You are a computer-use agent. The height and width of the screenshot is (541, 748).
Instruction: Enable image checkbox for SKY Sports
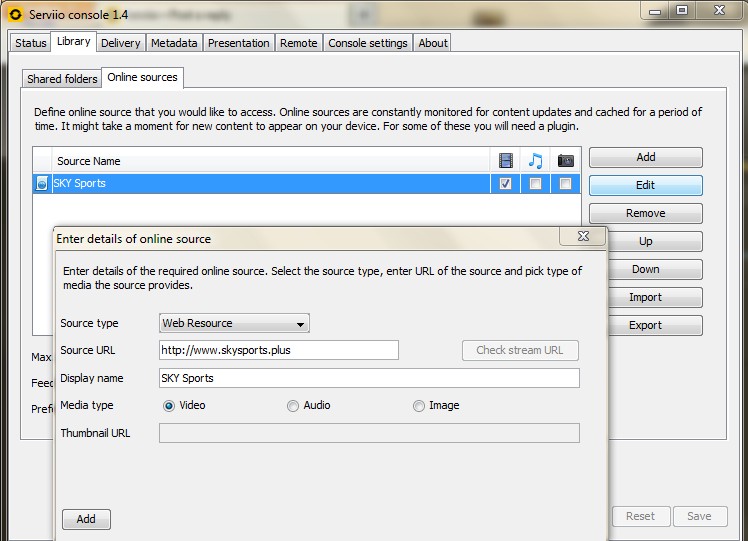(x=565, y=184)
